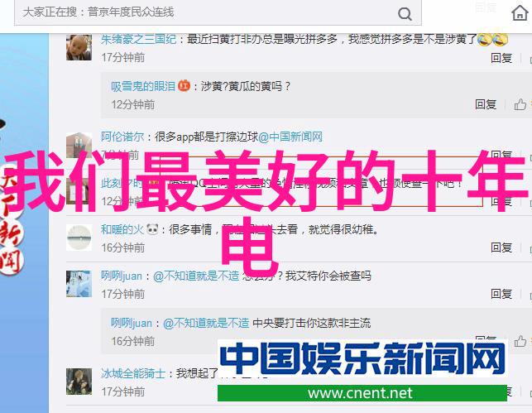Viewport: 532px width, 413px height.
Task: Click 回复 under 吸雪鬼的眼泪's reply
Action: click(486, 104)
